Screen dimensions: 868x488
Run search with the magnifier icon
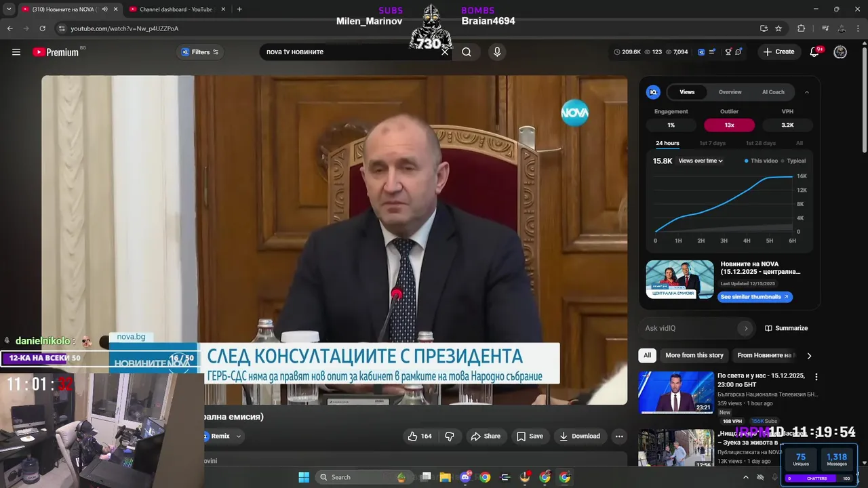point(467,52)
